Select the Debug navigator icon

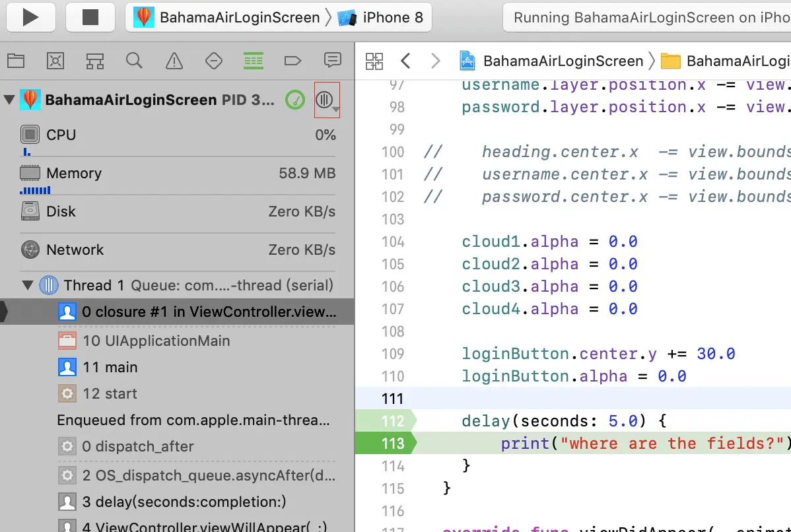tap(254, 61)
